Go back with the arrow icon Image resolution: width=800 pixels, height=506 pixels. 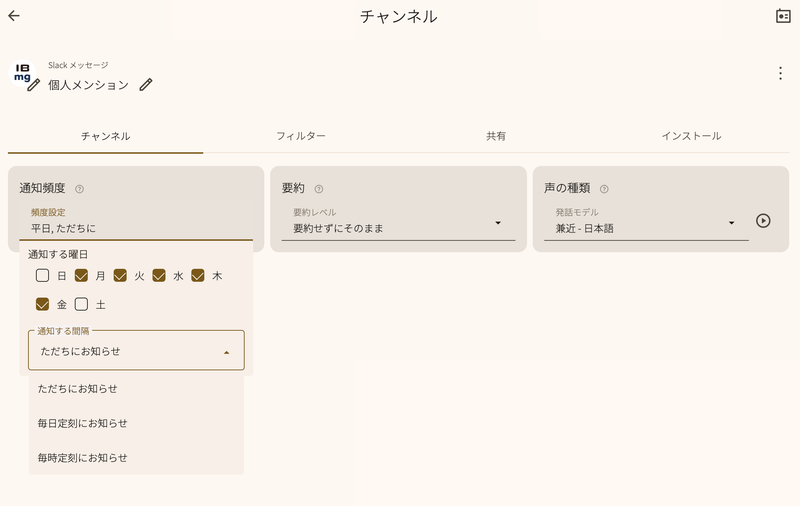(x=14, y=16)
